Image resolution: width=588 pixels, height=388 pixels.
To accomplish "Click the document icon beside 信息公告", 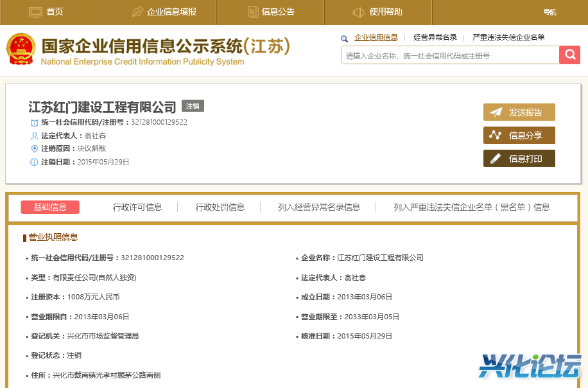I will click(253, 12).
